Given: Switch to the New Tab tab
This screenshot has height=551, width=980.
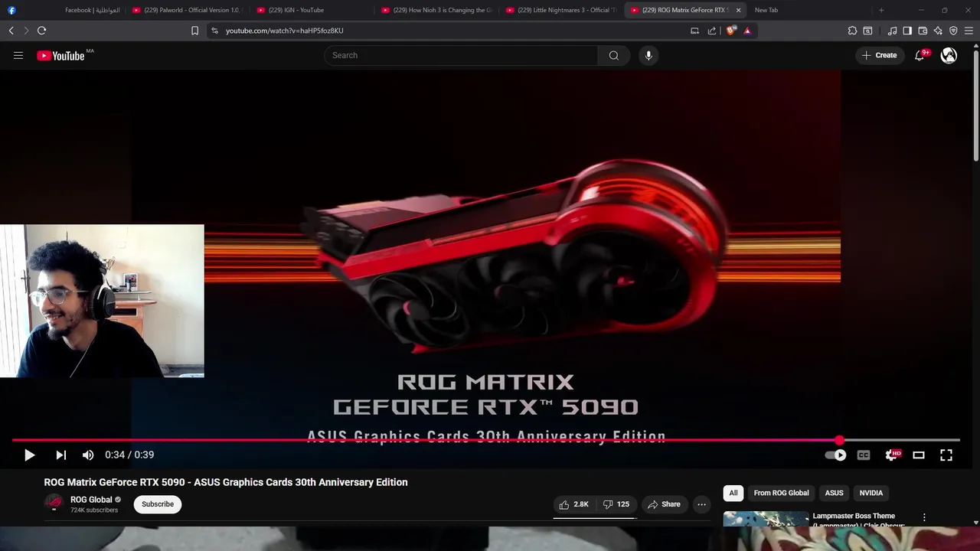Looking at the screenshot, I should (x=810, y=10).
